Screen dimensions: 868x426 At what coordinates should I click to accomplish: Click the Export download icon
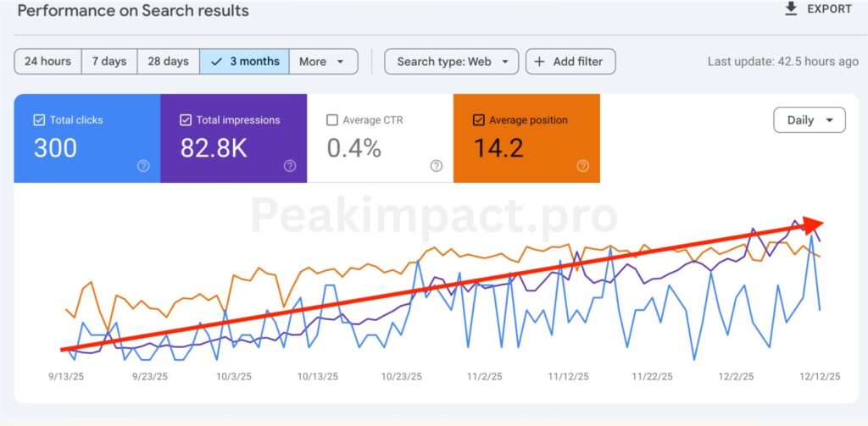(x=792, y=8)
